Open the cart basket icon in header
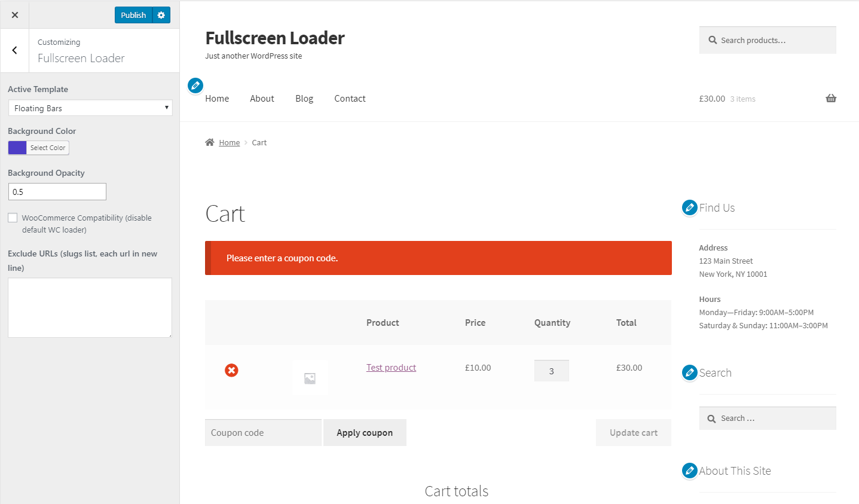 (x=831, y=99)
